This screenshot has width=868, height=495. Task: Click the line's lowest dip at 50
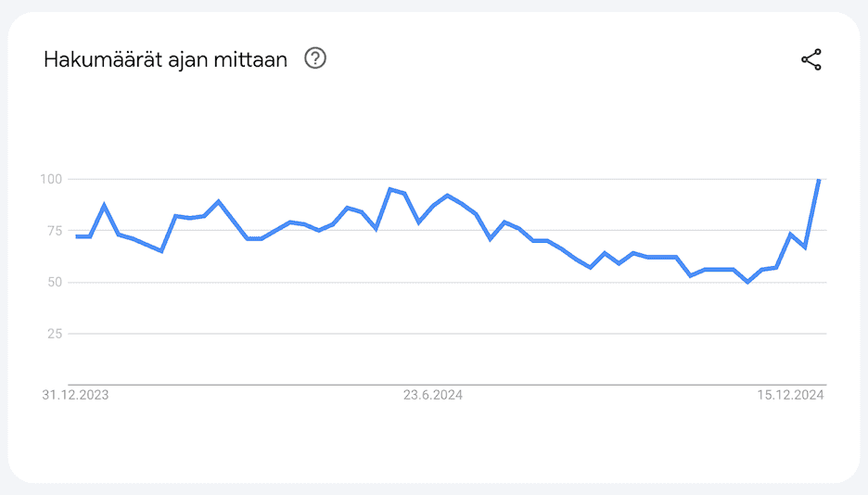coord(747,282)
